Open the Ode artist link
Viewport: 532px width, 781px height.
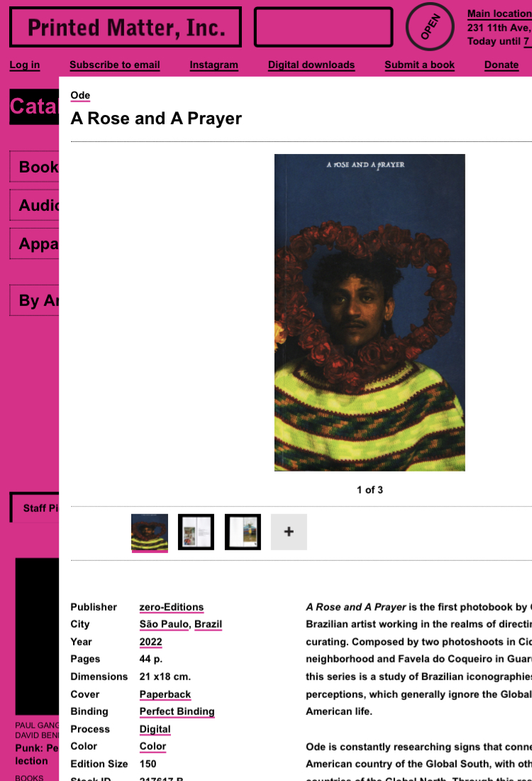click(80, 95)
